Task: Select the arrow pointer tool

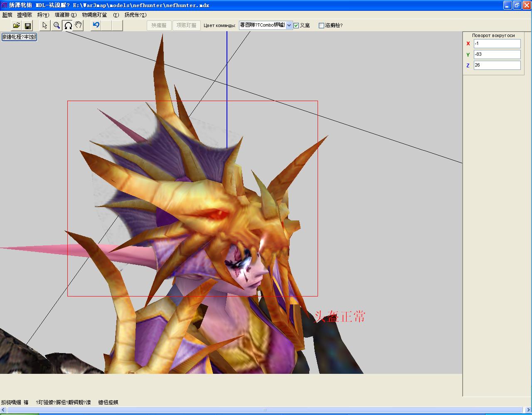Action: [x=45, y=25]
